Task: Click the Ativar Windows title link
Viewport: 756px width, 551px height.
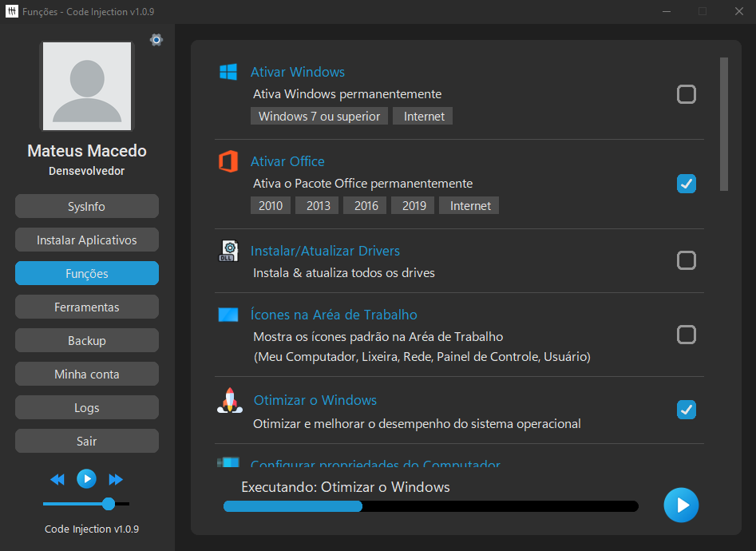Action: pos(298,72)
